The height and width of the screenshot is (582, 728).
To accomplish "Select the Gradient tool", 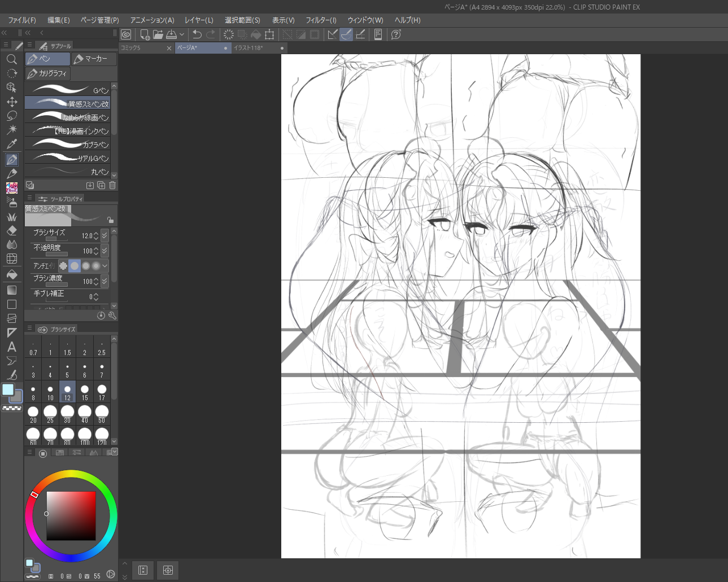I will (x=11, y=290).
